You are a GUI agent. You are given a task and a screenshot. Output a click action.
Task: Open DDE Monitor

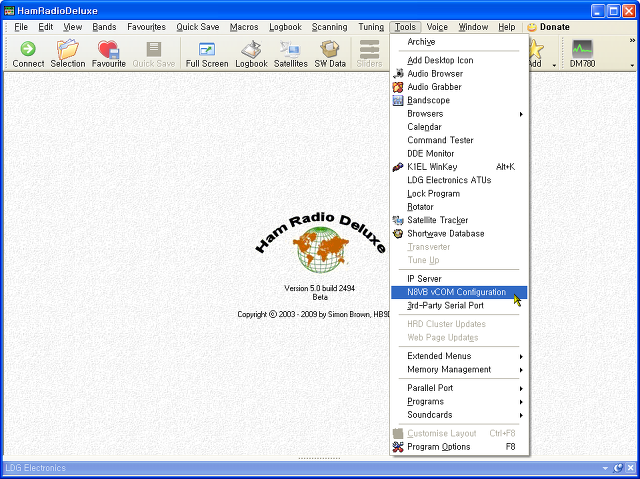[x=459, y=154]
